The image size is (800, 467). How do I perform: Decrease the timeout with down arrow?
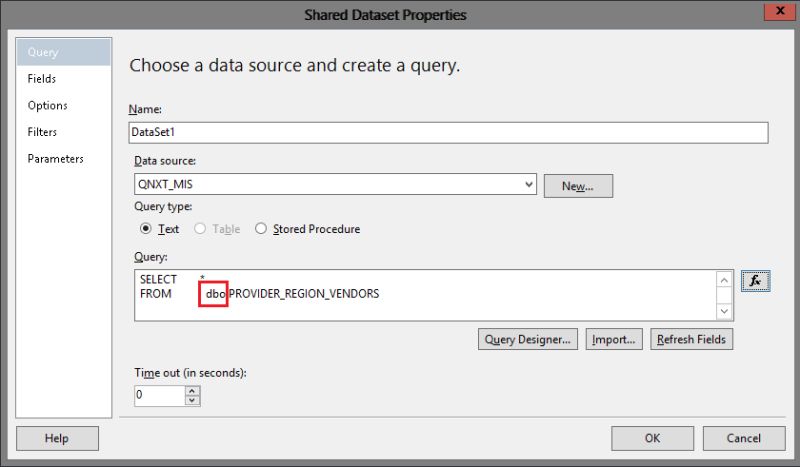192,401
